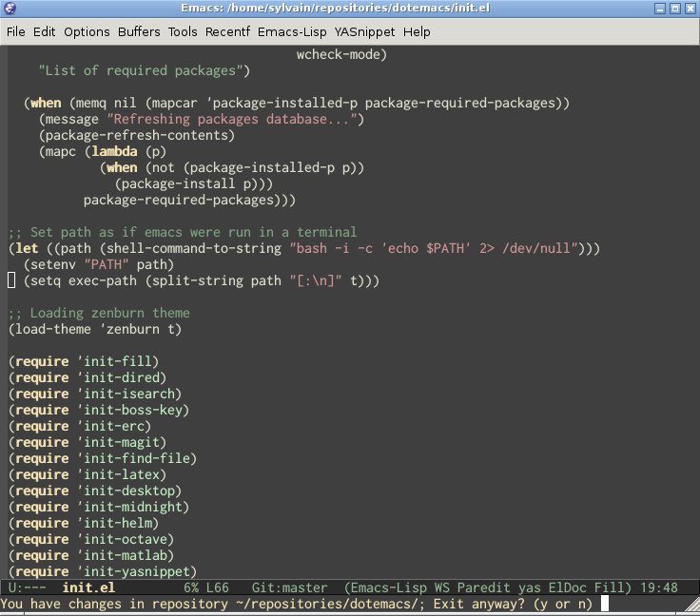Open the Emacs-Lisp menu
Screen dimensions: 700x616
(292, 32)
